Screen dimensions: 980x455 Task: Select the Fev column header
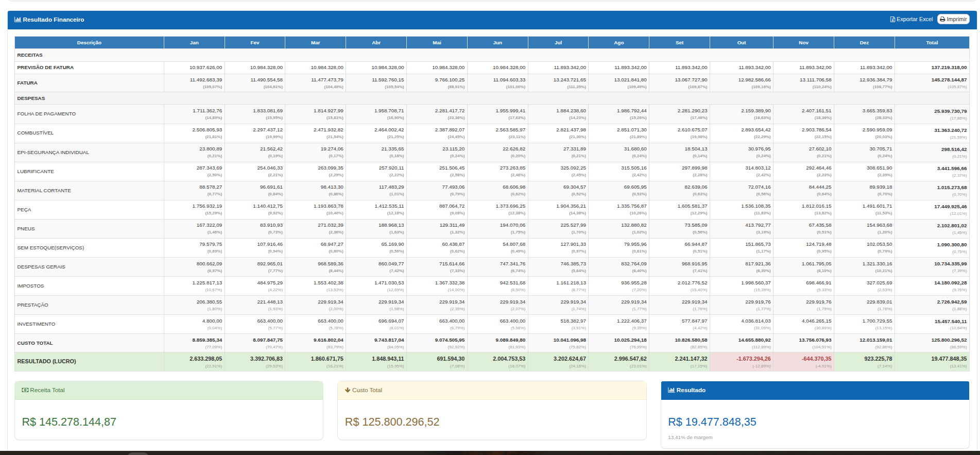(x=255, y=43)
